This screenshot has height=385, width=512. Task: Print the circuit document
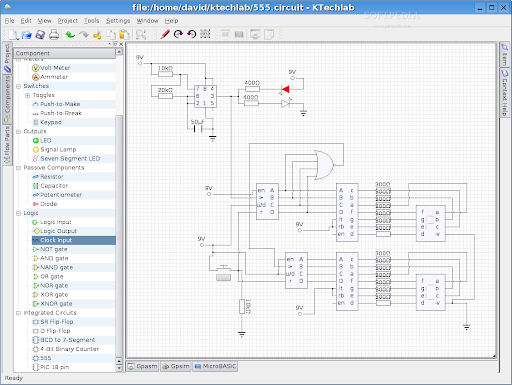(x=54, y=34)
